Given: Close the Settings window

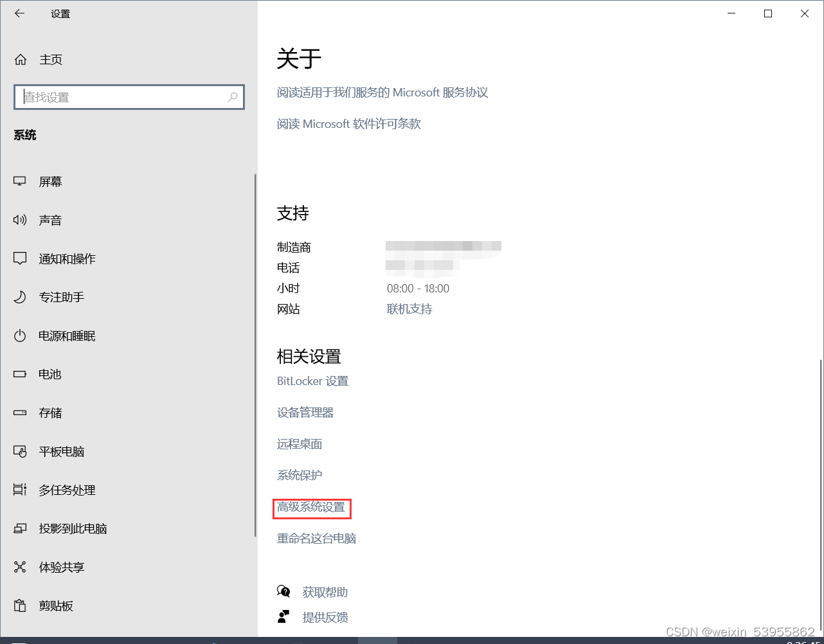Looking at the screenshot, I should click(805, 13).
